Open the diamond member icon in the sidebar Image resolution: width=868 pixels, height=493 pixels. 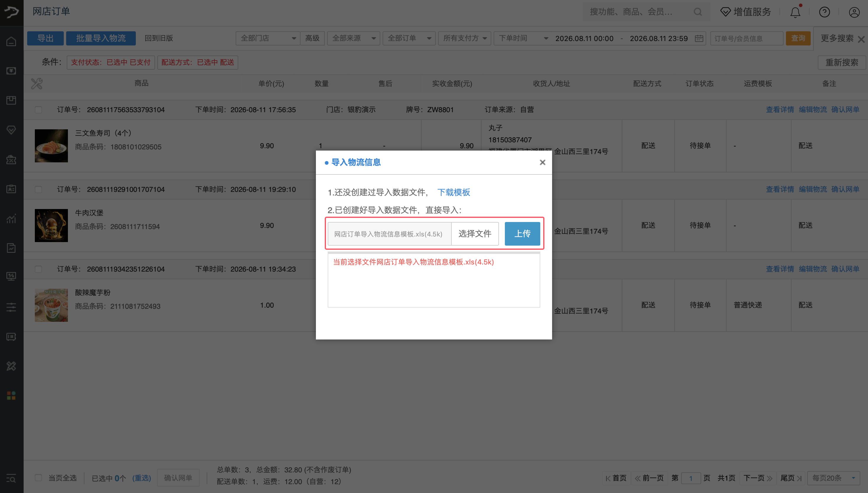coord(11,130)
